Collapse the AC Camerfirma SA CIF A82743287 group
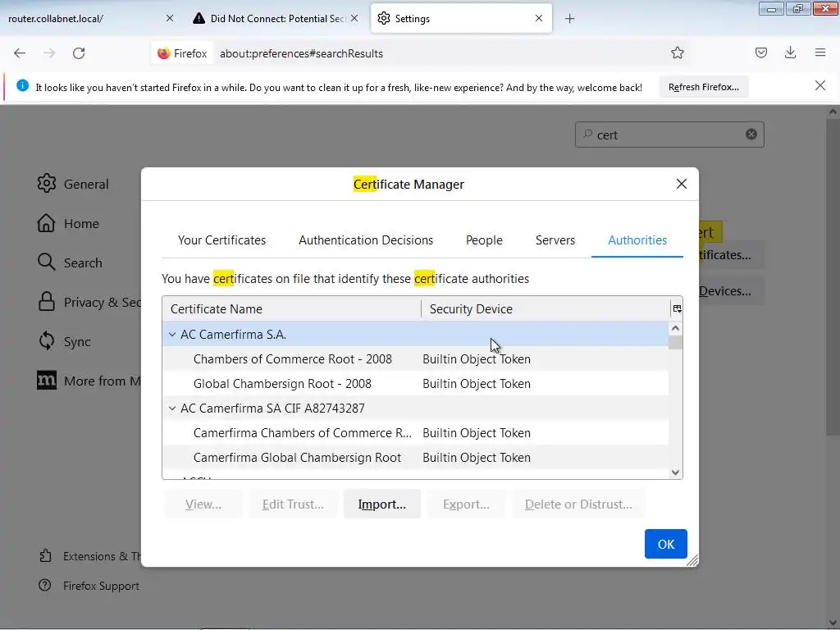 point(172,409)
